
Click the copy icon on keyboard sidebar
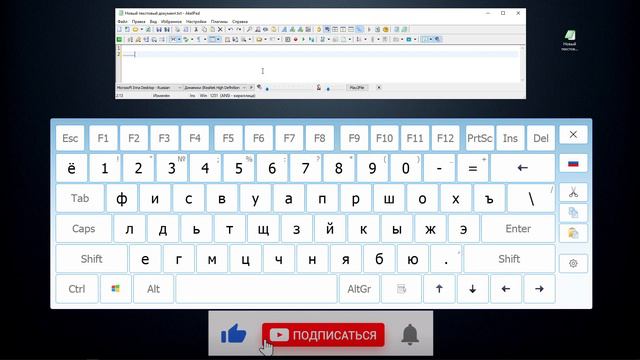(x=573, y=213)
